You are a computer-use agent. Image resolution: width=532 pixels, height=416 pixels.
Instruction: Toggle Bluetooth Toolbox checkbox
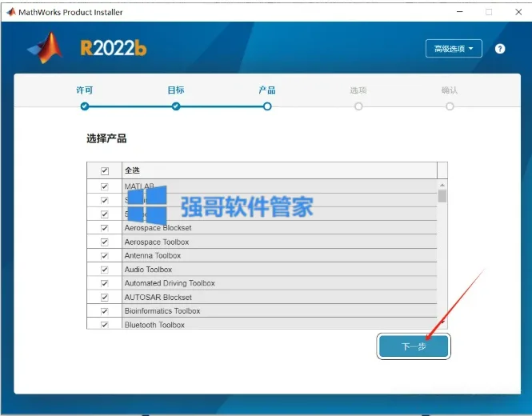(105, 325)
